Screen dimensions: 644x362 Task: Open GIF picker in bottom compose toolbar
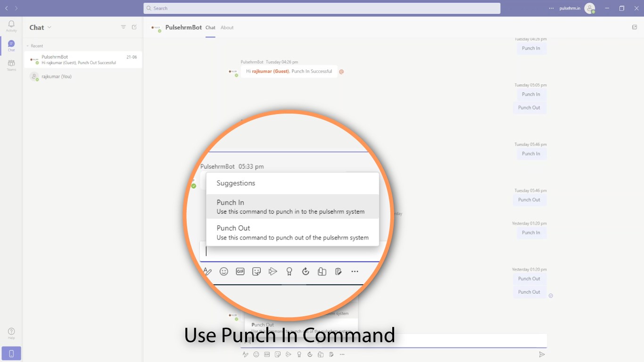[x=267, y=354]
